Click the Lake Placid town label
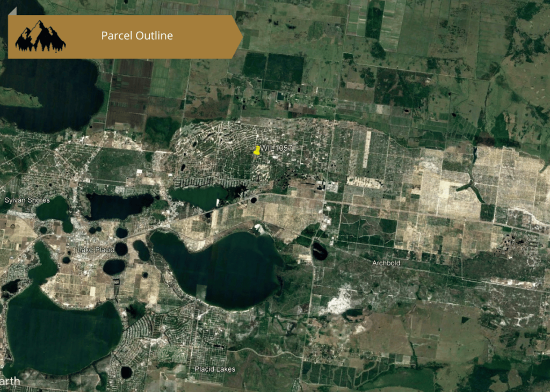 [93, 250]
